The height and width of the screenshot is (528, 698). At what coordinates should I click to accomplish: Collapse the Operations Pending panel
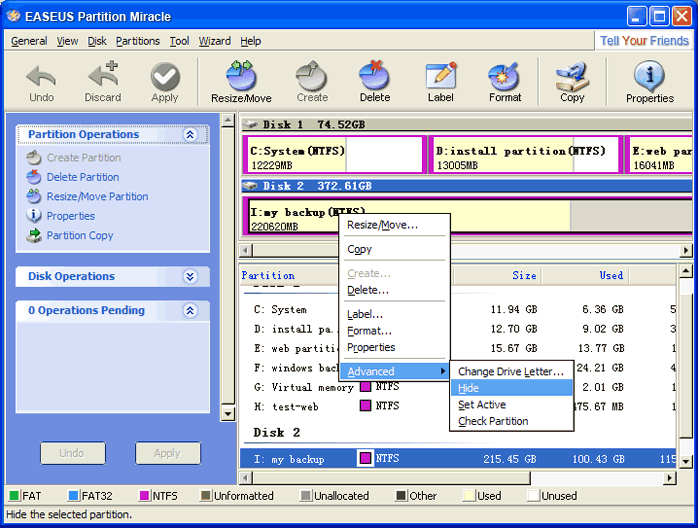190,311
